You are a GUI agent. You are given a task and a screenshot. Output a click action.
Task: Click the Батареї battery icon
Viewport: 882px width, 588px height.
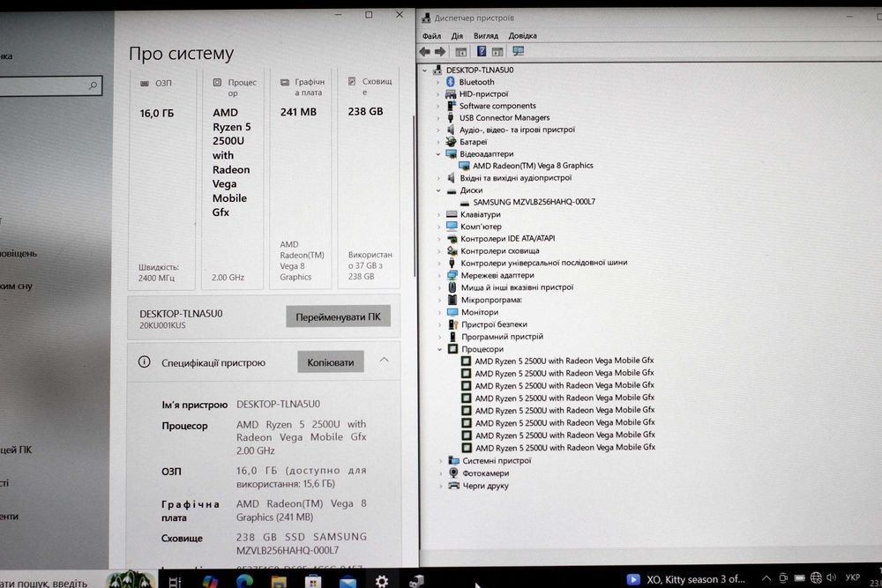click(x=451, y=142)
